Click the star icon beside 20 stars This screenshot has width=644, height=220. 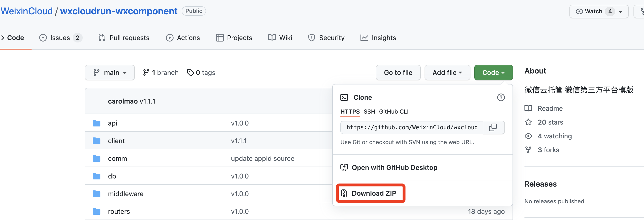(528, 122)
